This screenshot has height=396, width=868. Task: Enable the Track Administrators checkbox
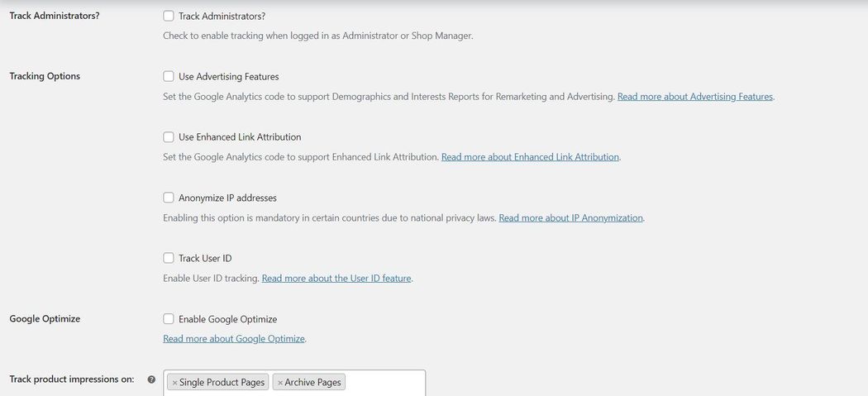click(x=169, y=16)
